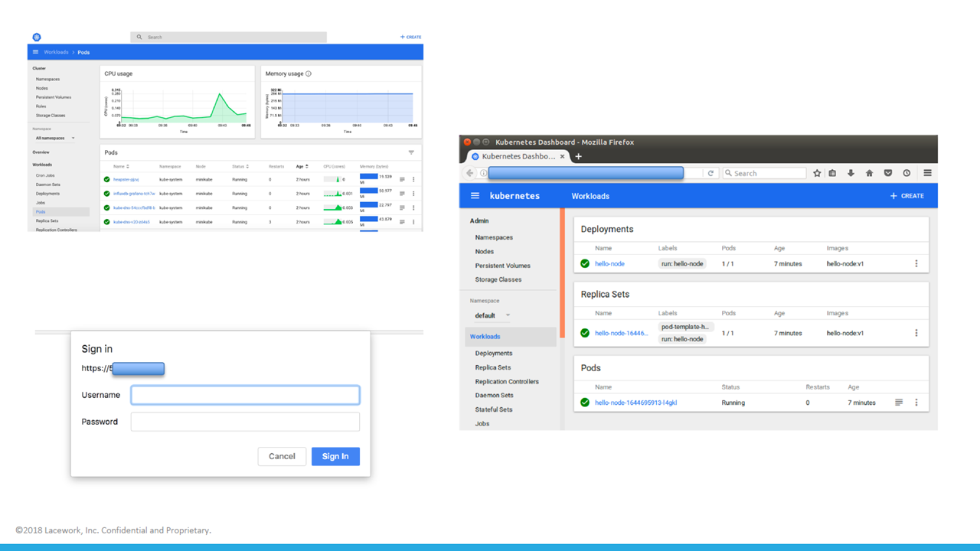Click the Firefox reload button in the address bar
The width and height of the screenshot is (980, 551).
710,173
